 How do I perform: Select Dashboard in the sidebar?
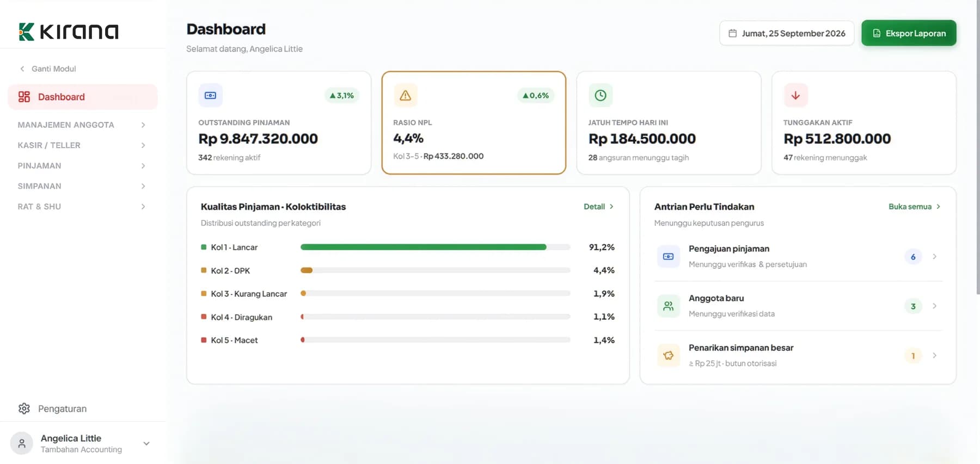point(83,97)
